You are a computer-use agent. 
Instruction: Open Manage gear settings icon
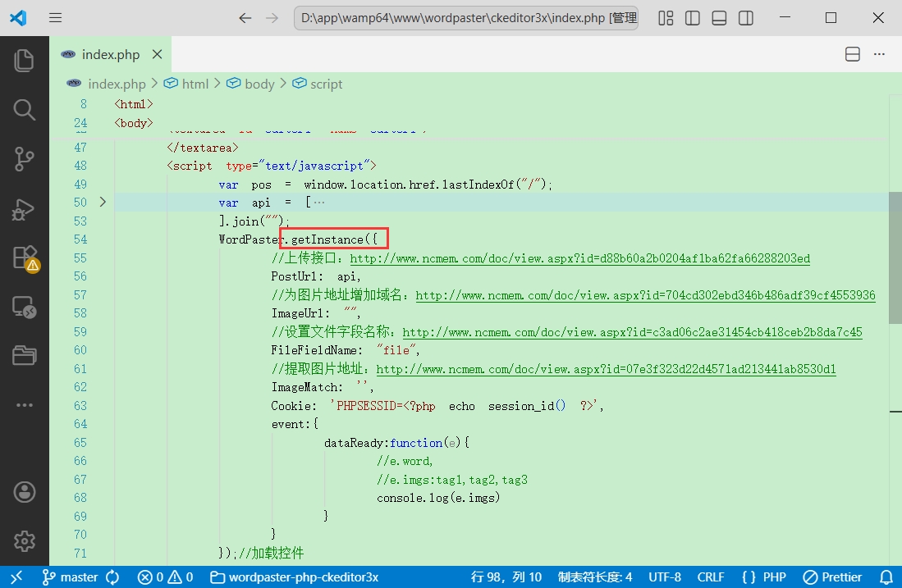pos(24,541)
